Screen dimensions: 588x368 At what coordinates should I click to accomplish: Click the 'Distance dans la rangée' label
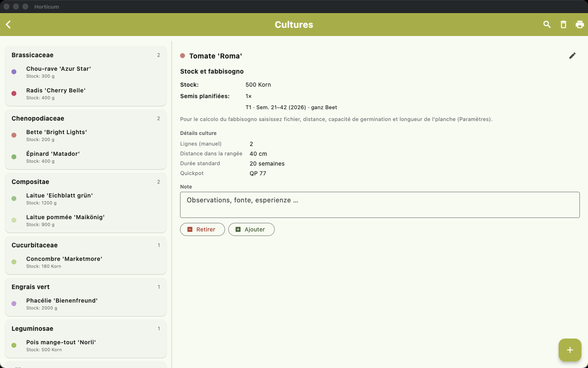(211, 154)
